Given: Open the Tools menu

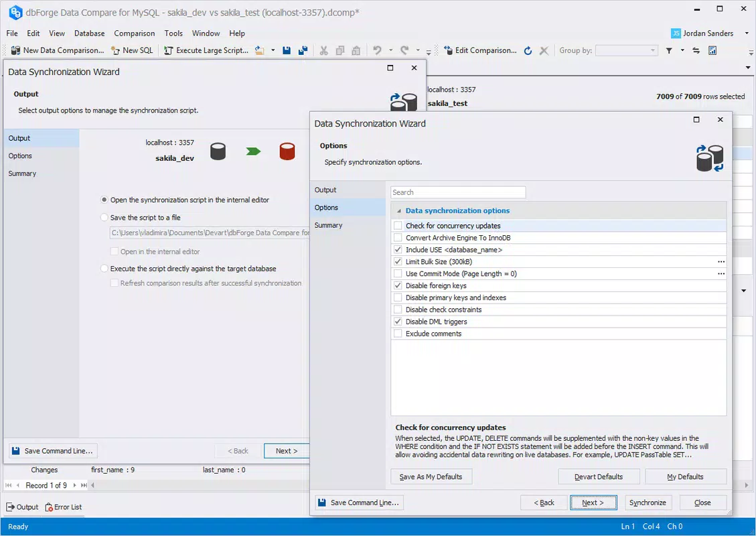Looking at the screenshot, I should coord(173,33).
